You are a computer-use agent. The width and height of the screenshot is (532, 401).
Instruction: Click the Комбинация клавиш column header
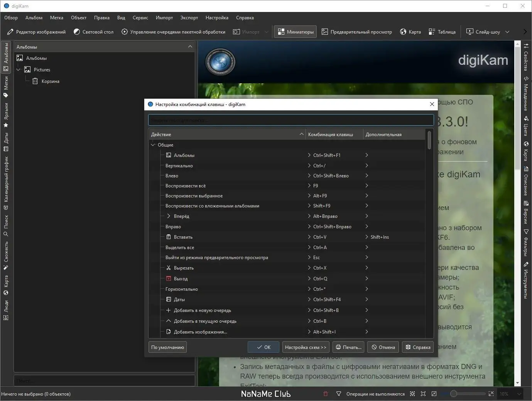pos(334,134)
